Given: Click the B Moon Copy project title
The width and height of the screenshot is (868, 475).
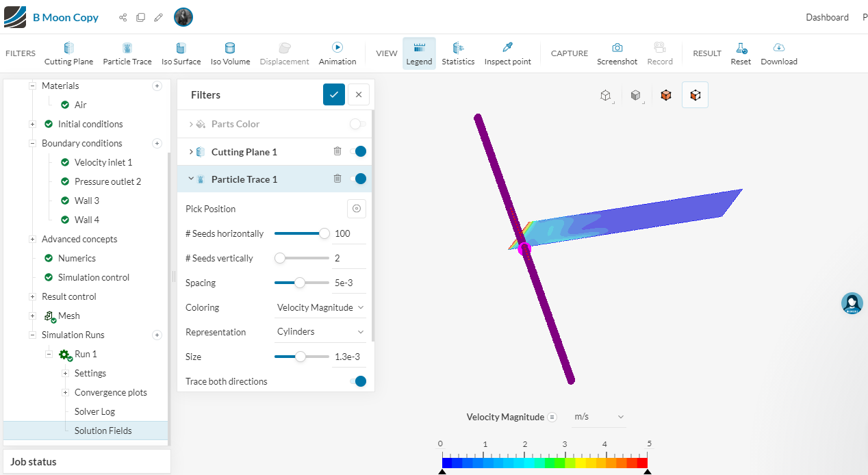Looking at the screenshot, I should coord(66,18).
